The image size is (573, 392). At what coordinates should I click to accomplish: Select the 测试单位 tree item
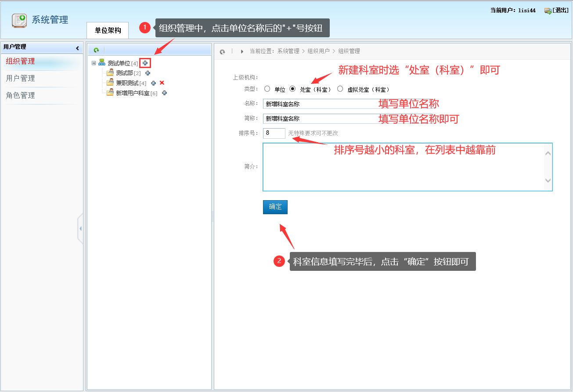[119, 64]
